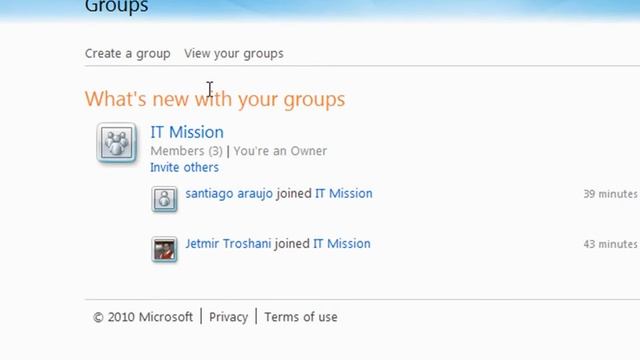This screenshot has width=640, height=360.
Task: Click Invite others link
Action: click(184, 167)
